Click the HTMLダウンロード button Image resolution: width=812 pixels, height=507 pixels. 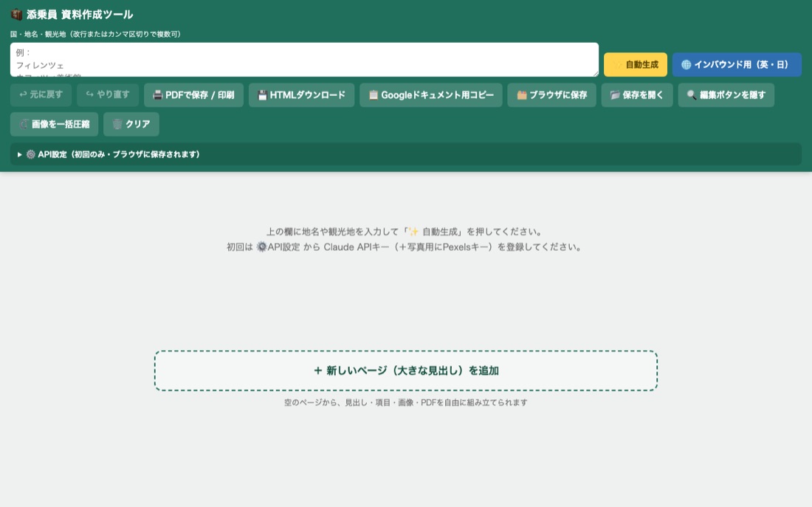pos(301,94)
